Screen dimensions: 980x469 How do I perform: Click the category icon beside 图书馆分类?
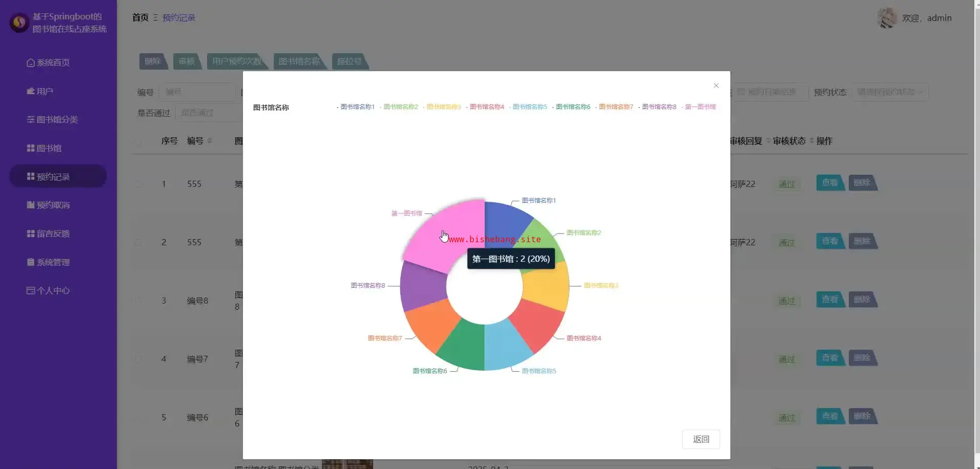31,119
